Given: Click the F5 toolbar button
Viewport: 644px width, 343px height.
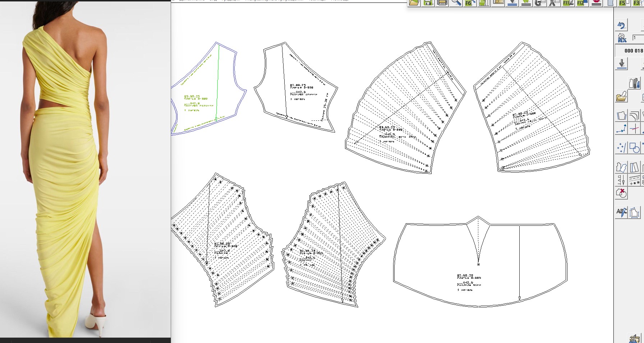Looking at the screenshot, I should [x=624, y=3].
